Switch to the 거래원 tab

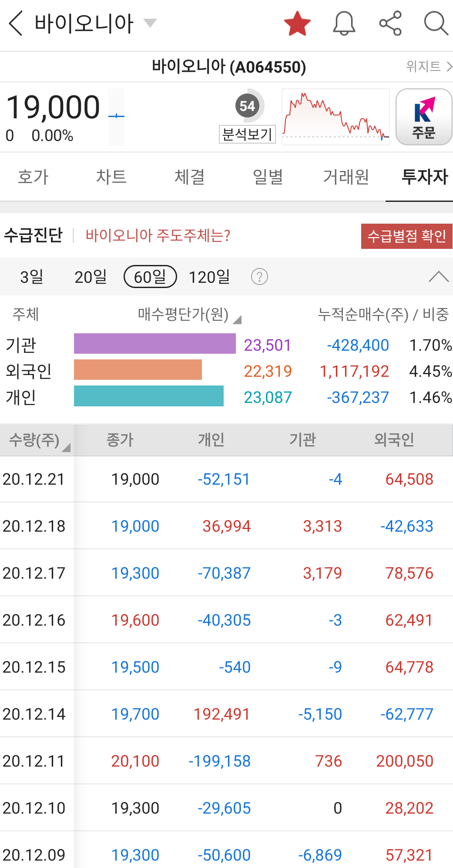tap(346, 177)
